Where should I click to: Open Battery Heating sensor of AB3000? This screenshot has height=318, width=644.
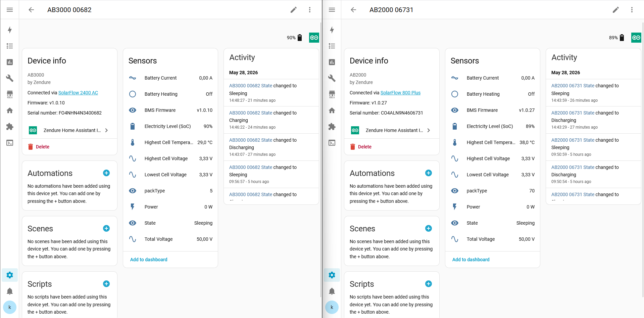click(x=170, y=94)
